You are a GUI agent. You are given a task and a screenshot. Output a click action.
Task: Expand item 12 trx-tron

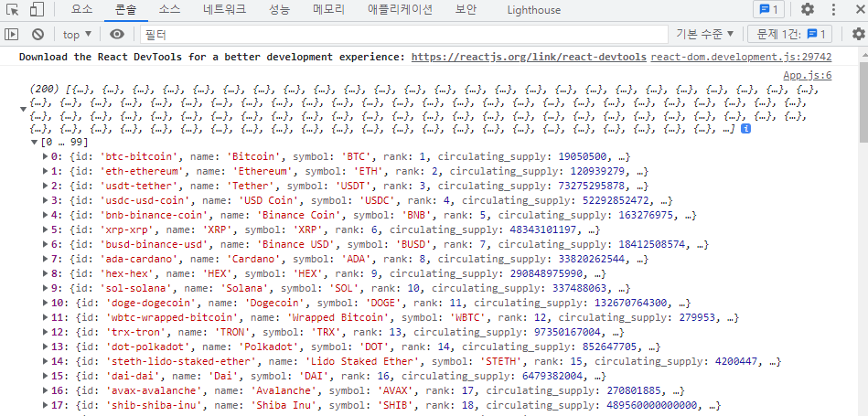coord(46,332)
